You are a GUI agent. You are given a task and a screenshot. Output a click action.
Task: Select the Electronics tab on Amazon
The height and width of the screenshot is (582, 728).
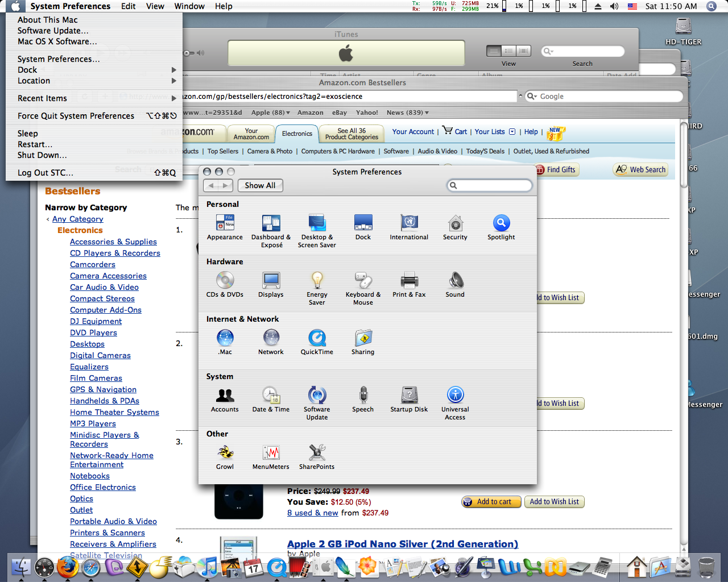point(297,134)
